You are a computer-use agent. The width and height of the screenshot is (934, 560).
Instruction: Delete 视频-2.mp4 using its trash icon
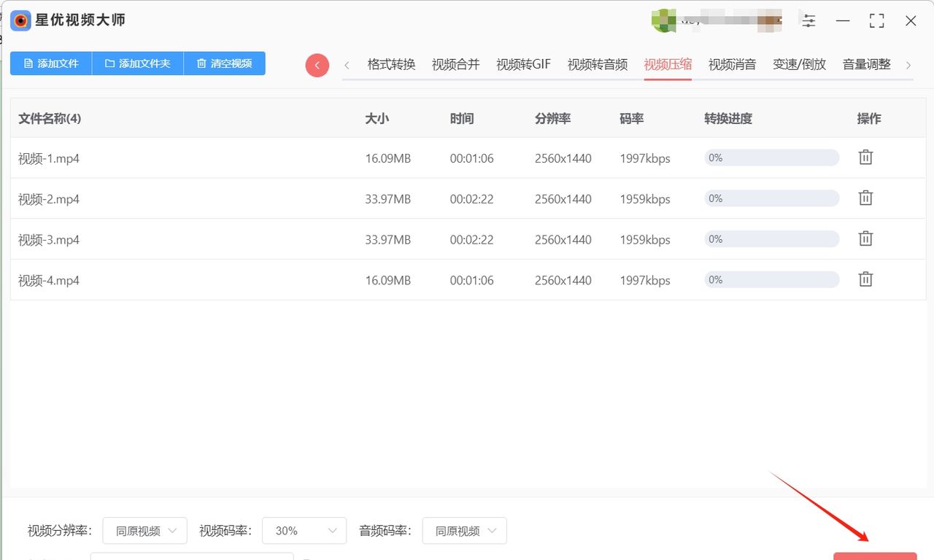point(865,198)
